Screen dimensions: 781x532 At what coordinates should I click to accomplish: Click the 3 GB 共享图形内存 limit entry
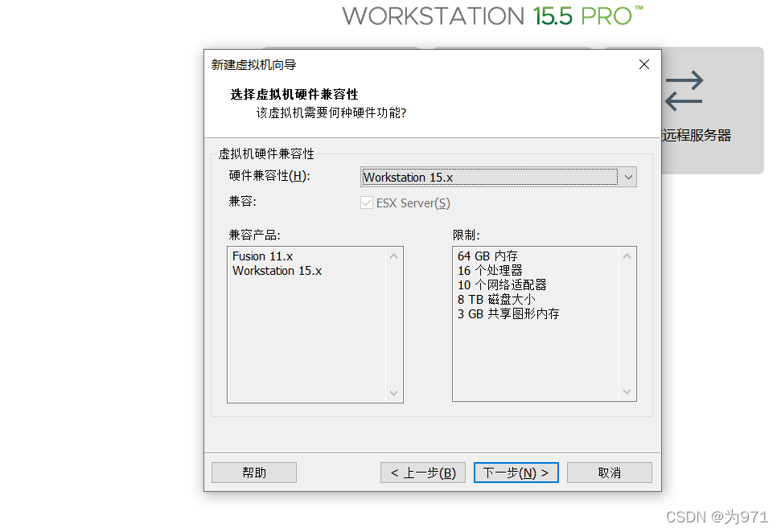pyautogui.click(x=508, y=314)
